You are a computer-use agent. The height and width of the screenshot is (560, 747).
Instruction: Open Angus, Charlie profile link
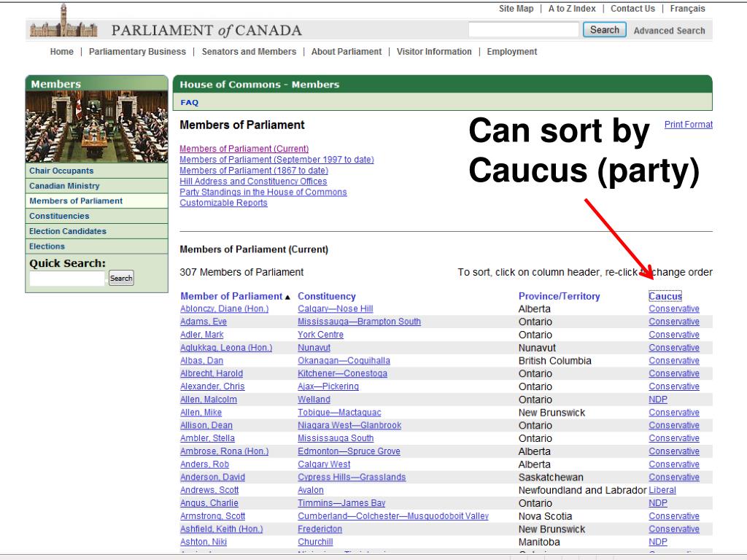[209, 503]
